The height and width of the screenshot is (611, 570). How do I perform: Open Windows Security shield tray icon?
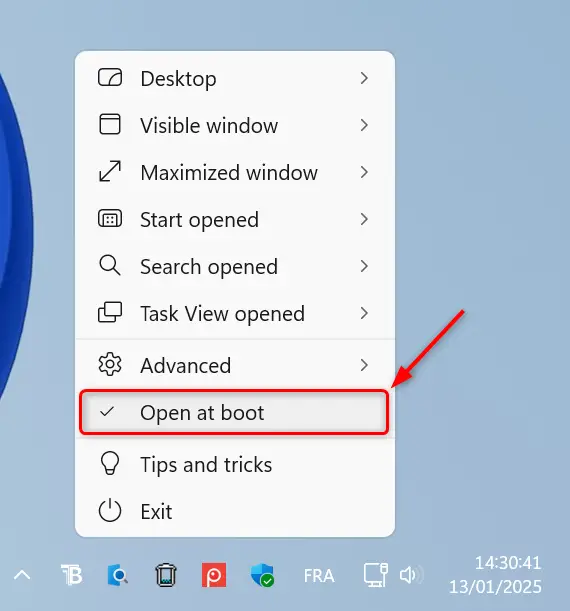point(262,575)
